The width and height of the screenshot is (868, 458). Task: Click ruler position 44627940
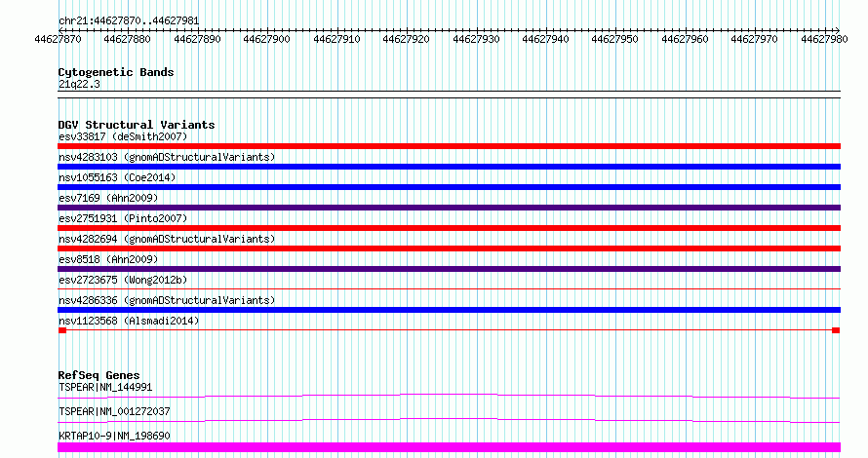coord(545,39)
